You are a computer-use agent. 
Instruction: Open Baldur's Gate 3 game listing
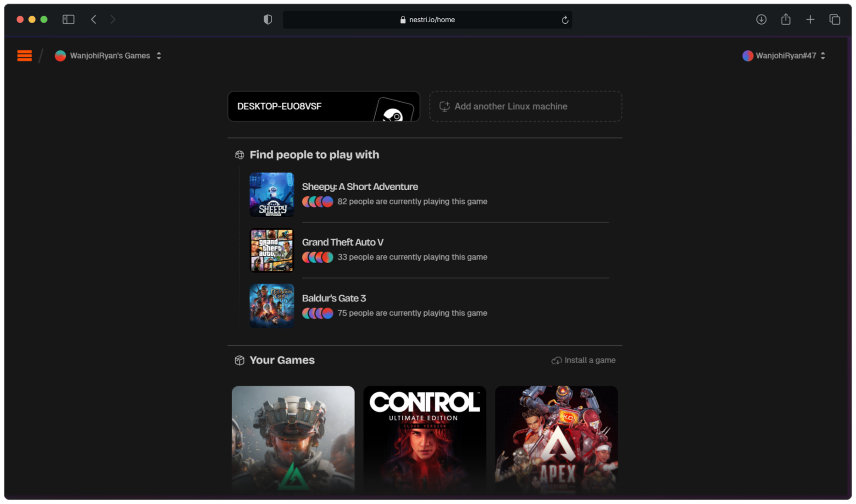(334, 298)
